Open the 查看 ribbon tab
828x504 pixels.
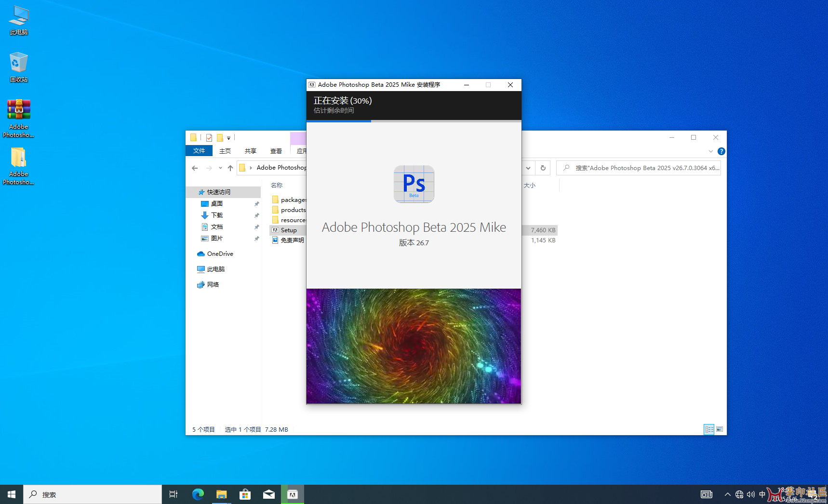pos(276,151)
